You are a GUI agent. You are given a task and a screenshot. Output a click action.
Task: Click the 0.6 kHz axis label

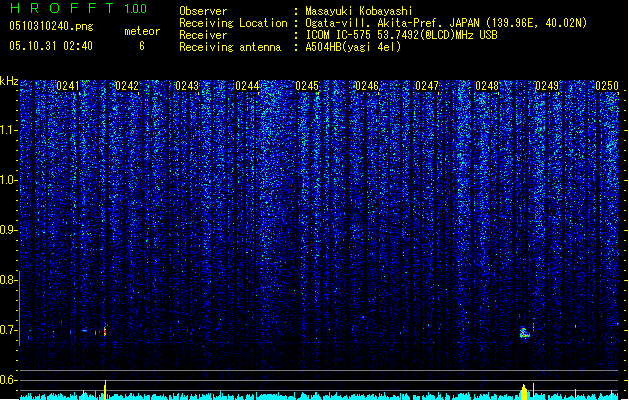[x=8, y=380]
